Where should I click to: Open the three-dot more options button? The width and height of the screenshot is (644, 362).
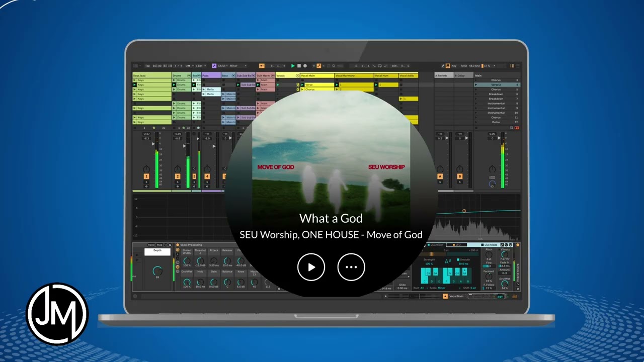tap(351, 267)
